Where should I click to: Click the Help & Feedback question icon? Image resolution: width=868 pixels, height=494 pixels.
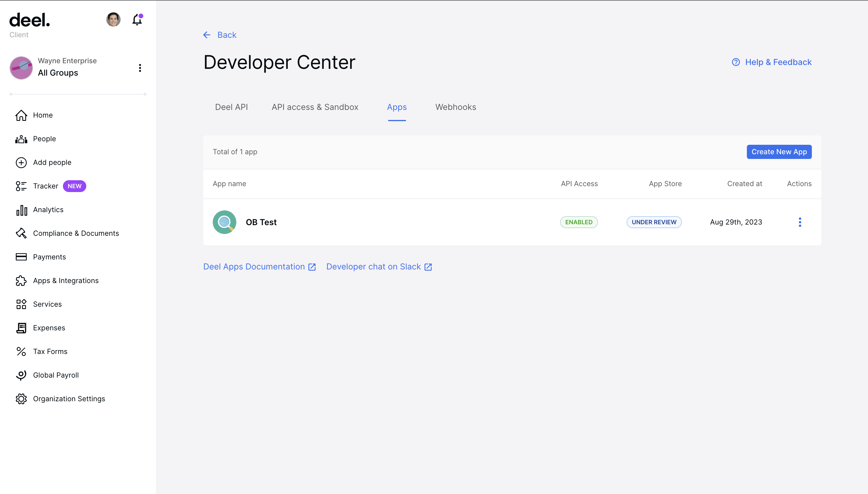tap(736, 62)
